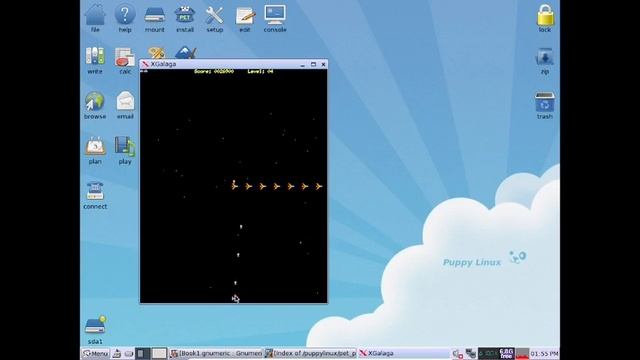This screenshot has height=360, width=640.
Task: Click the network status tray icon
Action: (x=458, y=353)
